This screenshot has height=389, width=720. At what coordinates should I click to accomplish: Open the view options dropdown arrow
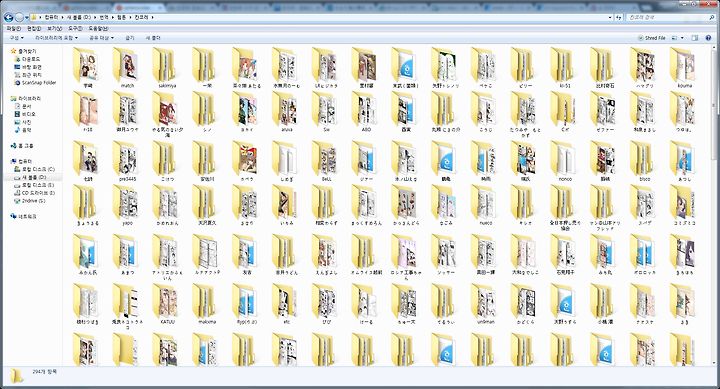pos(682,38)
